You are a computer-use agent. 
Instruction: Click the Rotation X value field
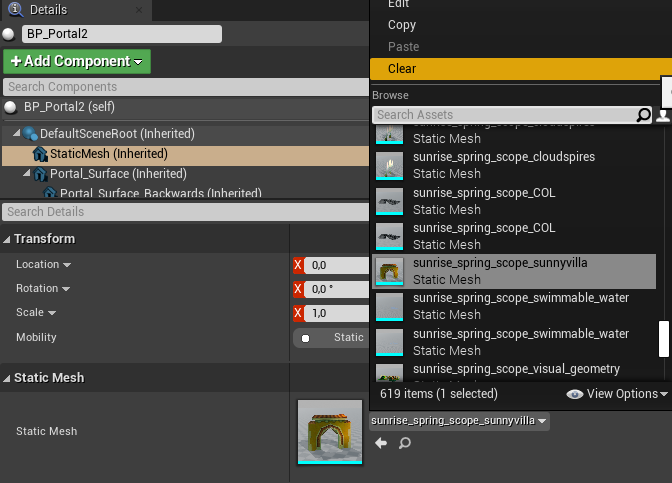click(x=336, y=289)
